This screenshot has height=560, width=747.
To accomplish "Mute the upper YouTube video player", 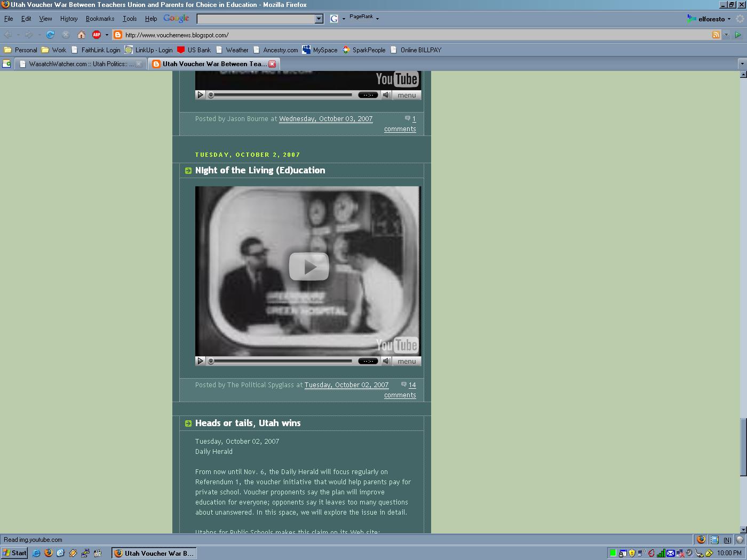I will point(387,95).
